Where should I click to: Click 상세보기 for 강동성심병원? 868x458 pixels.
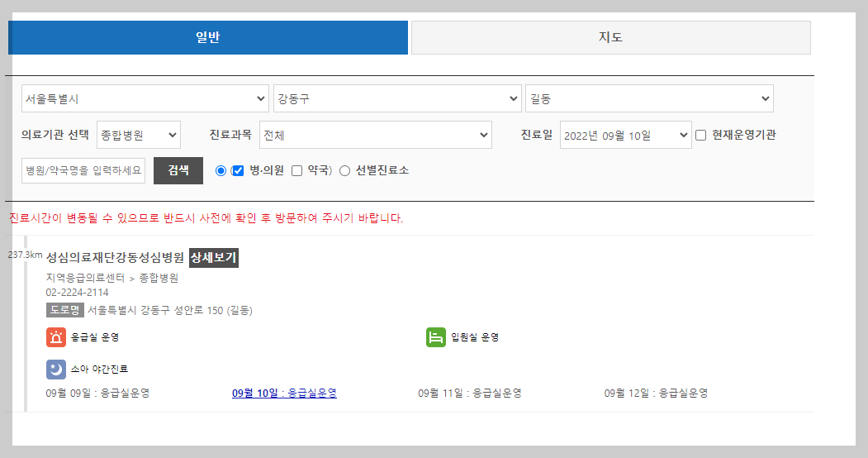point(214,257)
